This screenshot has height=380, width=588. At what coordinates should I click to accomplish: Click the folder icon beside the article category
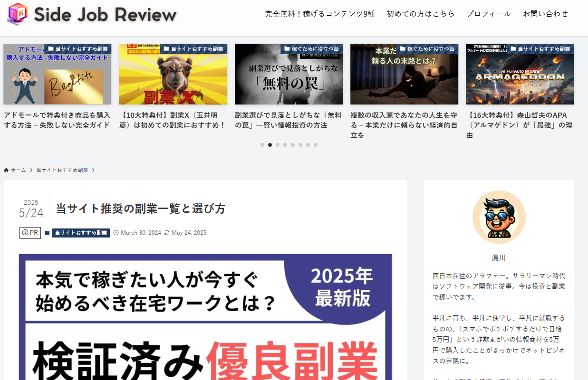[x=47, y=233]
